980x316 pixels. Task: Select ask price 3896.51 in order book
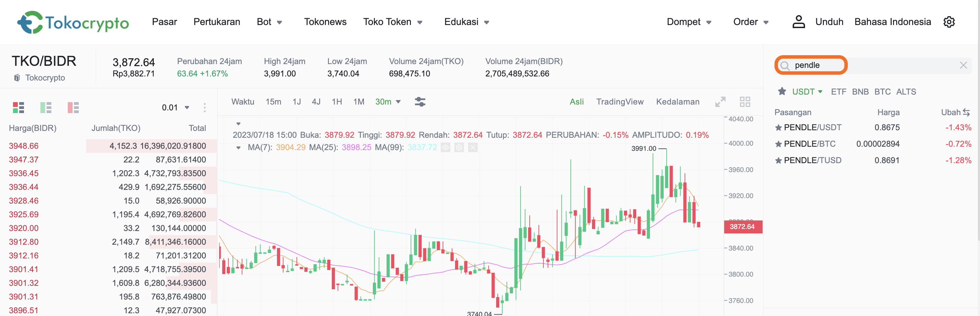click(24, 310)
